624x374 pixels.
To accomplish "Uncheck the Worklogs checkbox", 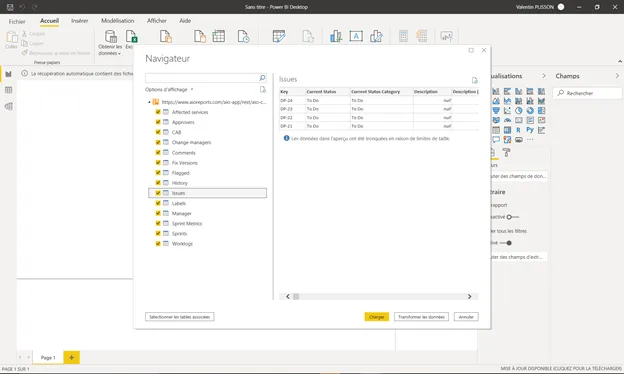I will pos(158,243).
